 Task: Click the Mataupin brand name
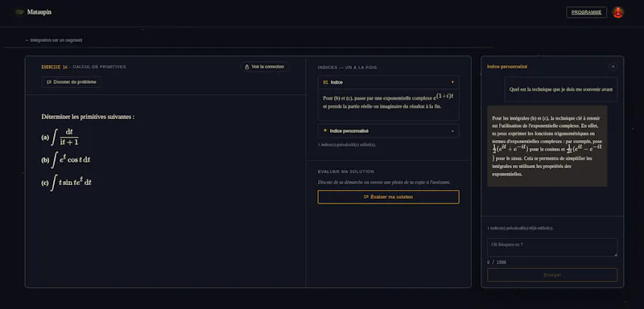click(39, 12)
